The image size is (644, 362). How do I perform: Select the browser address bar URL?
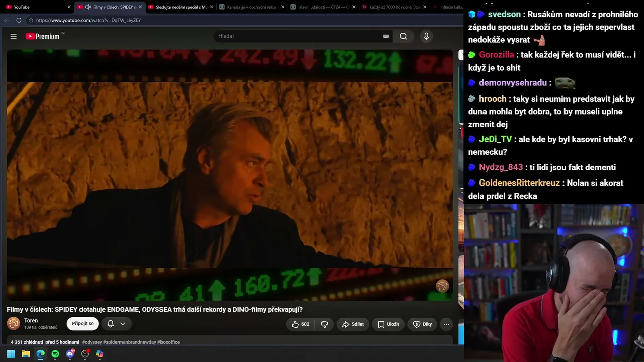(89, 20)
